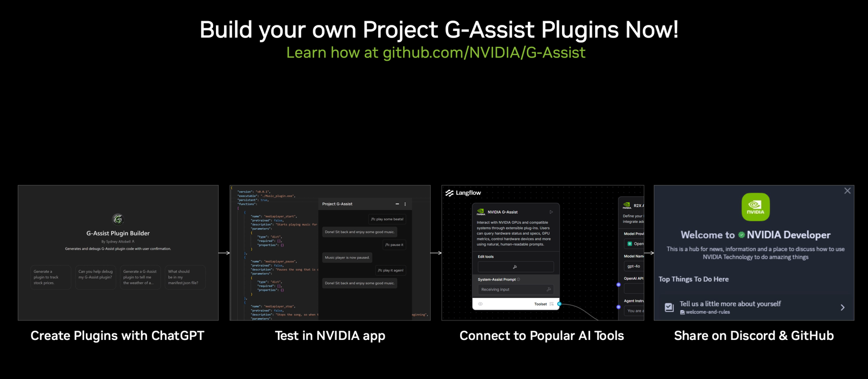Pick the 'What should be in my manifest.json file?' prompt
The height and width of the screenshot is (379, 868).
click(x=185, y=277)
